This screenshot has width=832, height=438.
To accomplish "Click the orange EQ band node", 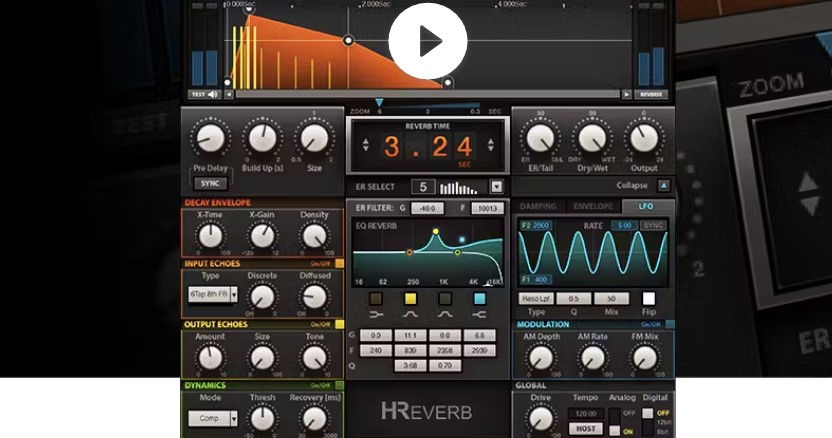I will pos(410,253).
